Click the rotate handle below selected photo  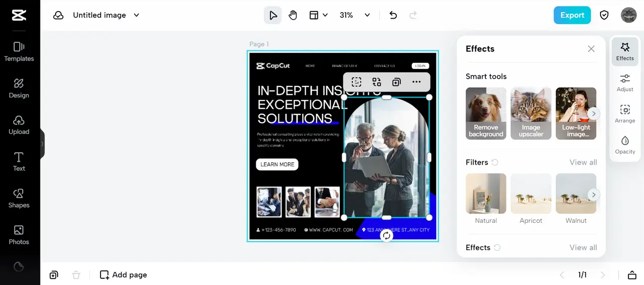[x=387, y=235]
